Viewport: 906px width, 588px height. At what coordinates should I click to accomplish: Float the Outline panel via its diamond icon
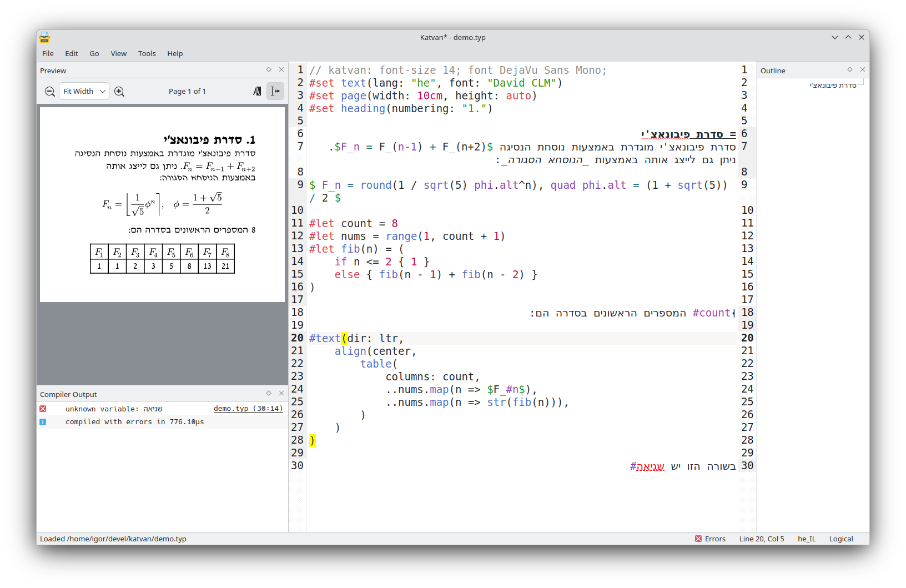pos(849,69)
